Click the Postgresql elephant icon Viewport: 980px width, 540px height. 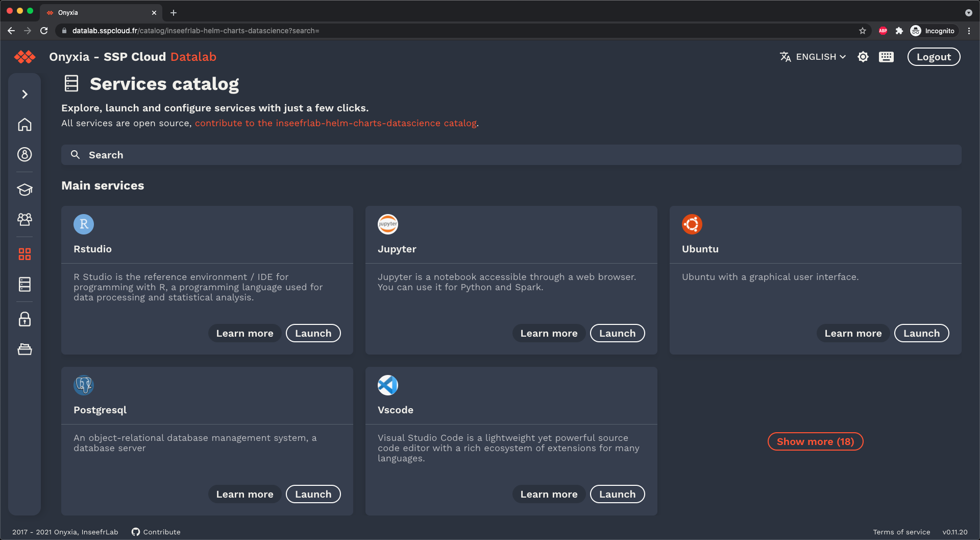click(84, 385)
